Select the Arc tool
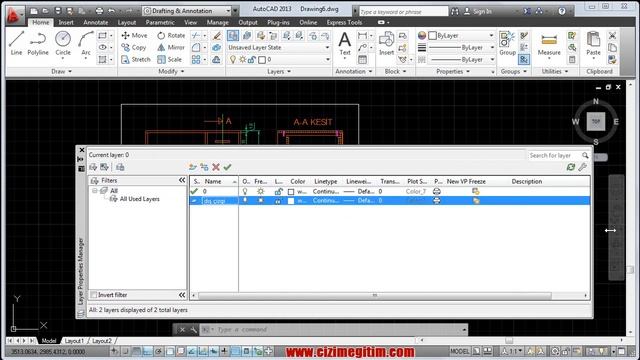The width and height of the screenshot is (640, 360). point(86,43)
